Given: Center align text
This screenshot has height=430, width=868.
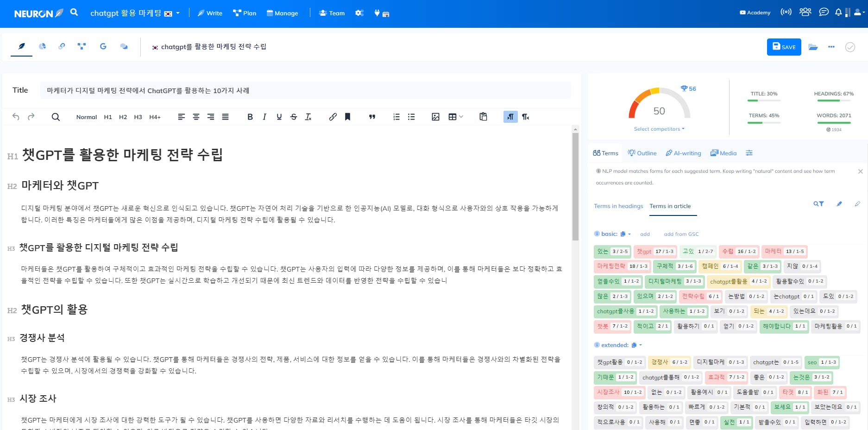Looking at the screenshot, I should [196, 117].
